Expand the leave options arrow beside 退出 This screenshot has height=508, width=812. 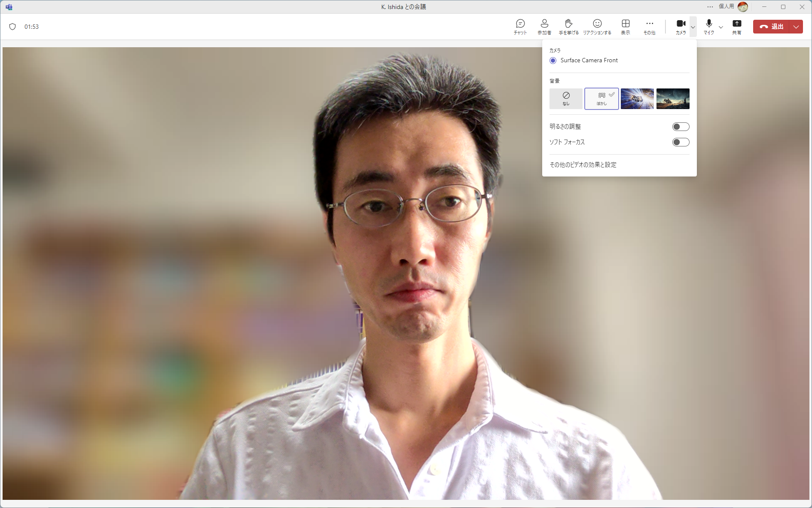[x=796, y=27]
